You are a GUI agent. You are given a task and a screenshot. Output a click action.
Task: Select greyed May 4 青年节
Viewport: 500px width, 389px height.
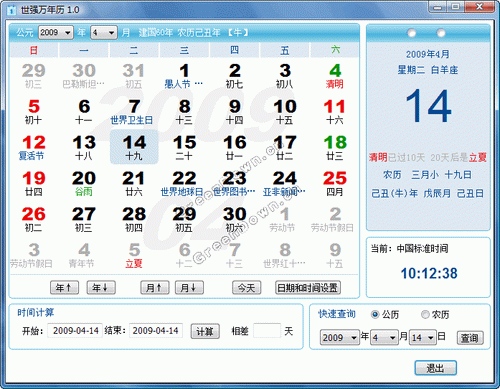click(x=83, y=255)
